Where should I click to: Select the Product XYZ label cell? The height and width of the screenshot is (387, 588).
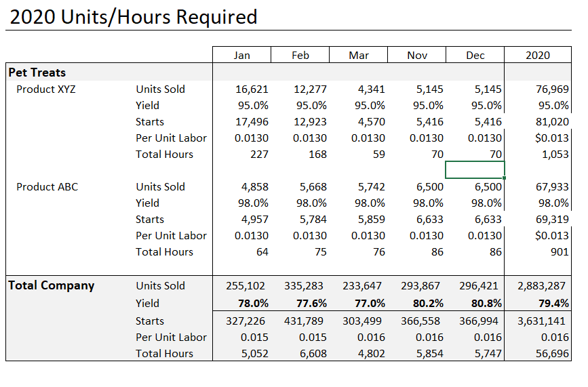pyautogui.click(x=45, y=89)
